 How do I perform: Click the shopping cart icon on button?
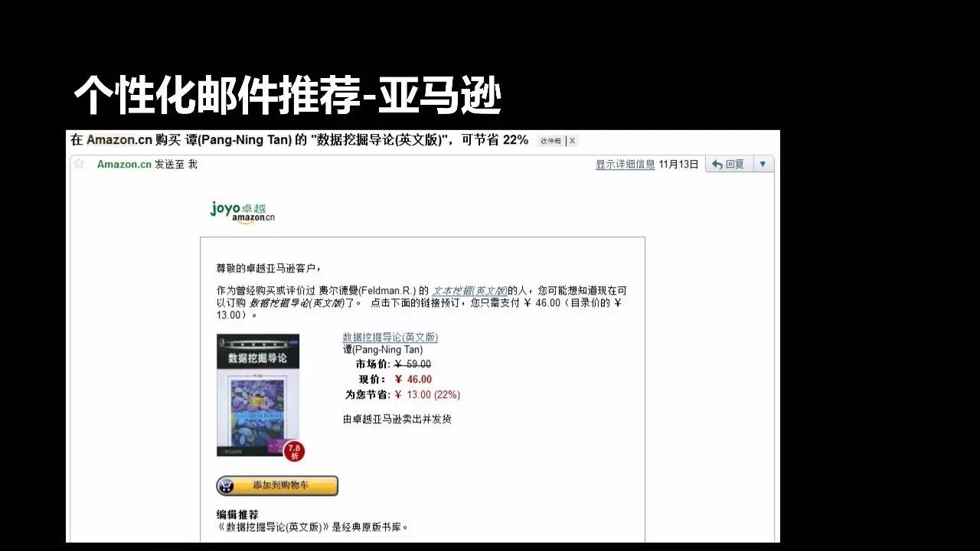tap(227, 486)
